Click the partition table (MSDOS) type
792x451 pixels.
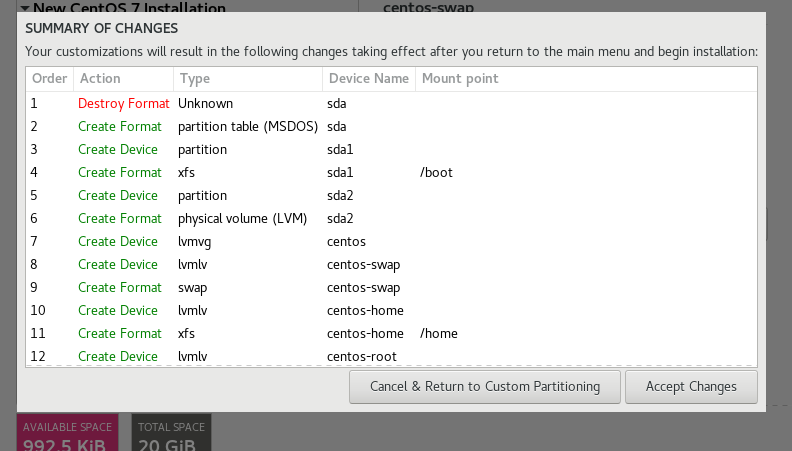(248, 127)
